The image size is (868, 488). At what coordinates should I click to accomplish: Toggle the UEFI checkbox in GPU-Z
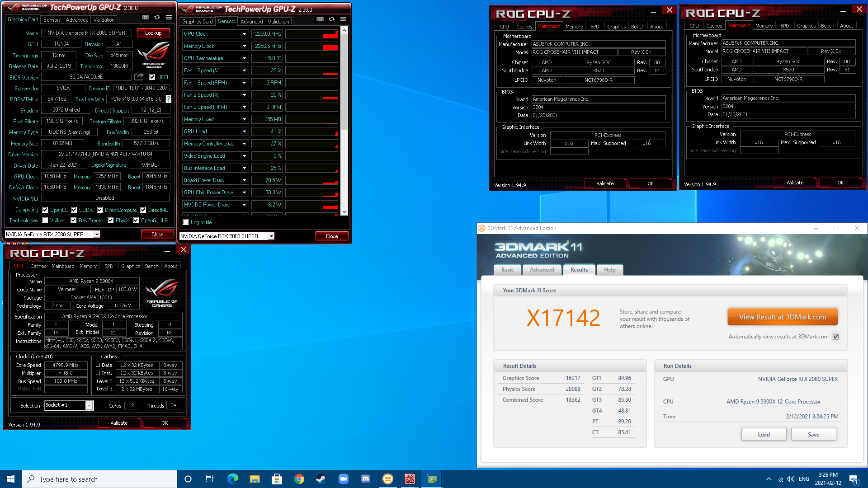[x=152, y=77]
